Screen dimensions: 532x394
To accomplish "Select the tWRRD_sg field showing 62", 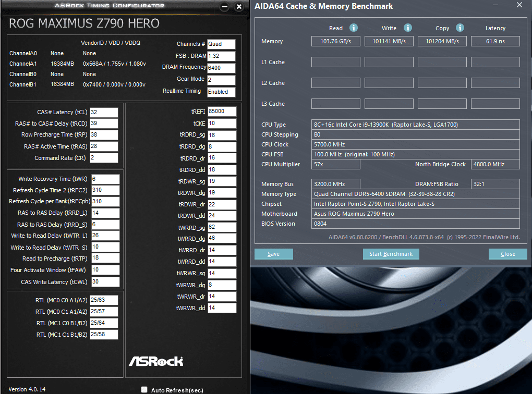I will click(222, 227).
